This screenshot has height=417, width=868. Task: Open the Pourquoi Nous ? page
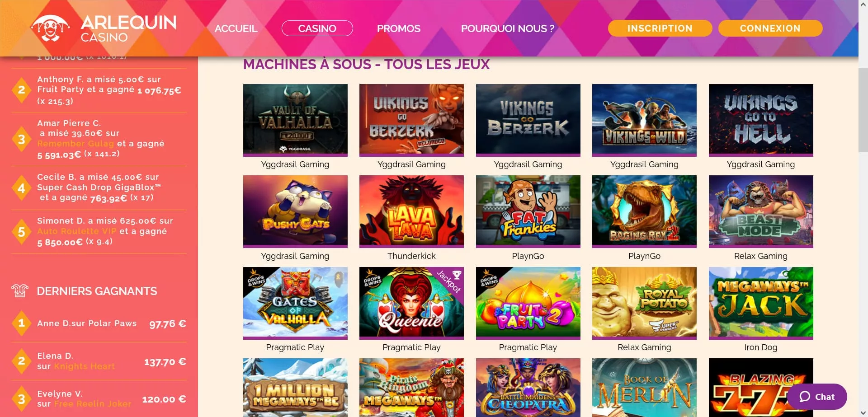pos(508,28)
